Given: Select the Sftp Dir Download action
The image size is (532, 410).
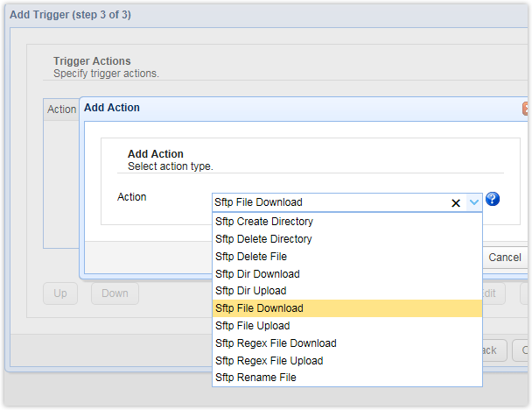Looking at the screenshot, I should pos(257,274).
